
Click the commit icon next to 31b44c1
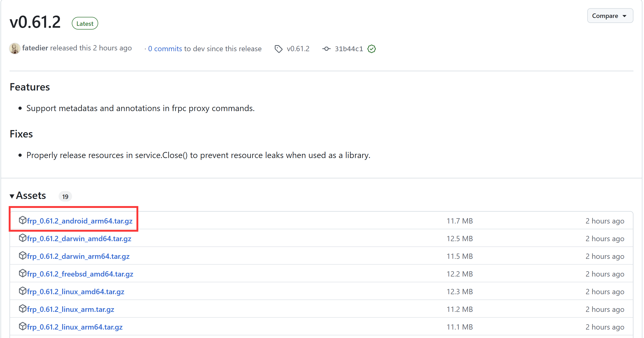[x=326, y=49]
